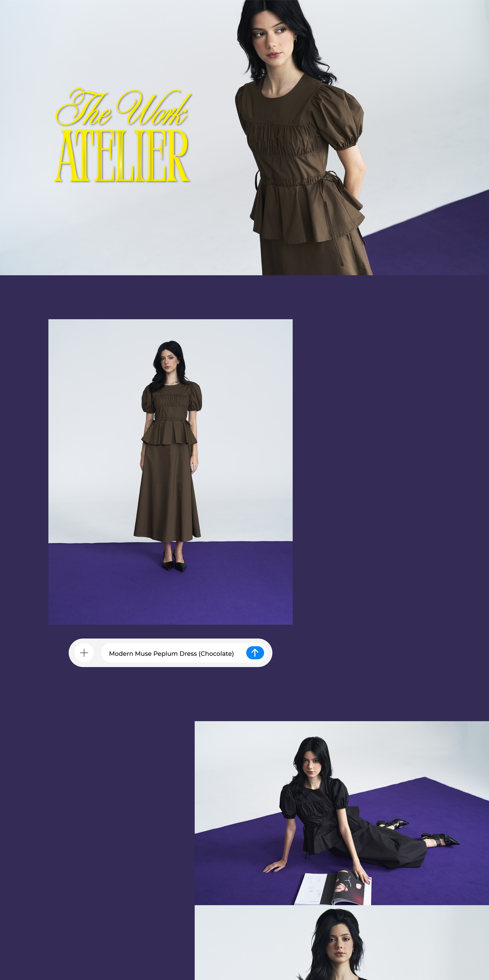Open the hero photo of the brown peplum dress

[x=244, y=137]
